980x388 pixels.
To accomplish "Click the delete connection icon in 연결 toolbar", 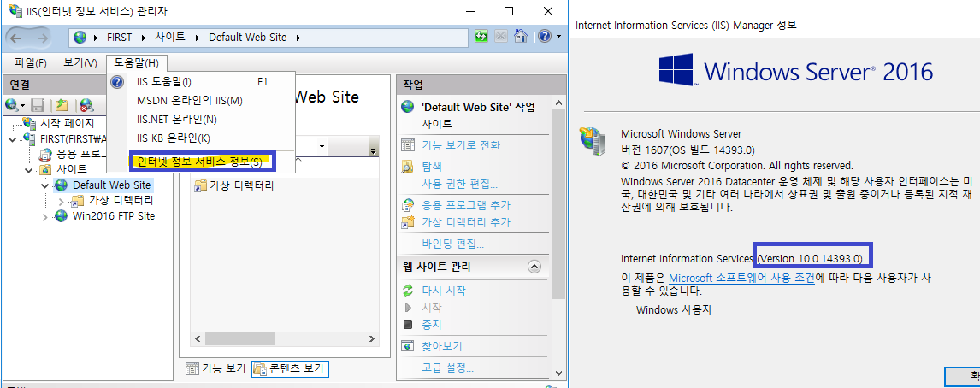I will point(86,105).
